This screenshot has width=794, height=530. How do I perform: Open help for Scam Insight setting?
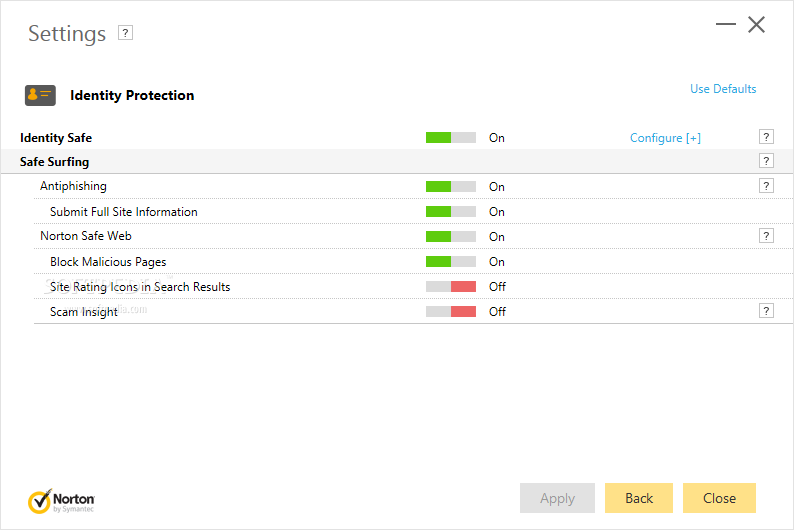(x=766, y=311)
